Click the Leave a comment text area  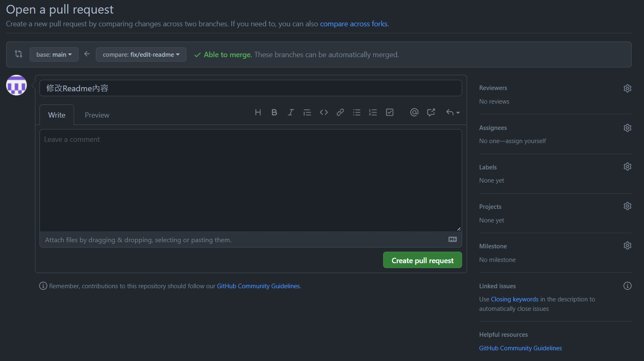251,180
